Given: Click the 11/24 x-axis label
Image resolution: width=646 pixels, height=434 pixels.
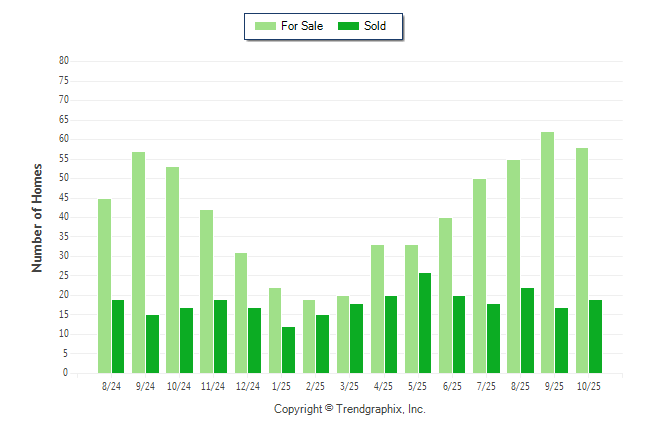Looking at the screenshot, I should click(x=213, y=385).
